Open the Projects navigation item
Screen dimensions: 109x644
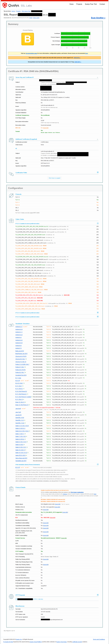pos(79,4)
